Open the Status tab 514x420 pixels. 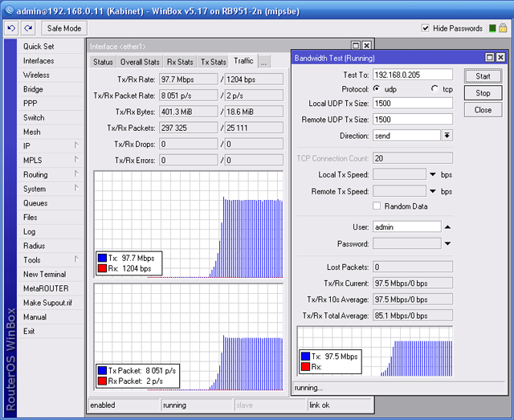pos(103,62)
